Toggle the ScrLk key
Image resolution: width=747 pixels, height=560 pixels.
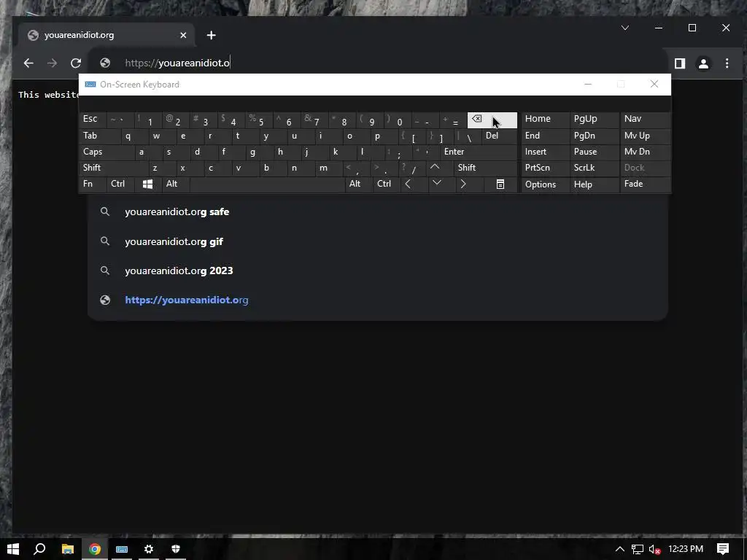(594, 168)
